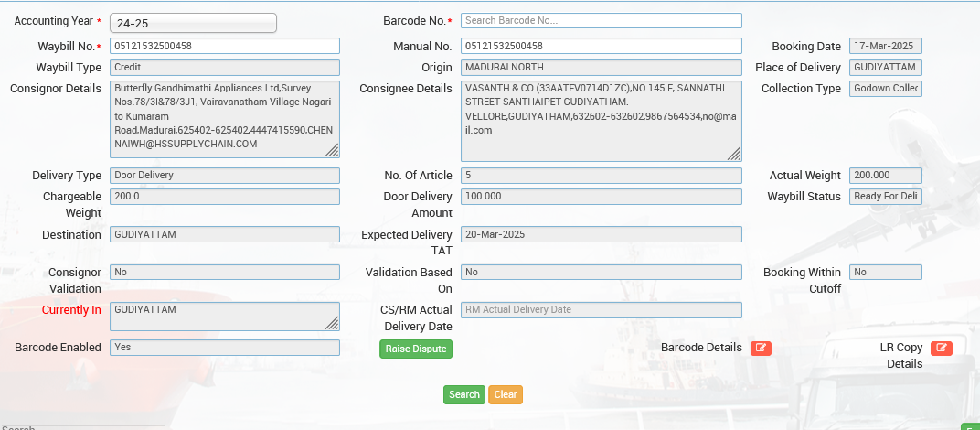
Task: Click the Booking Date field
Action: pos(885,46)
